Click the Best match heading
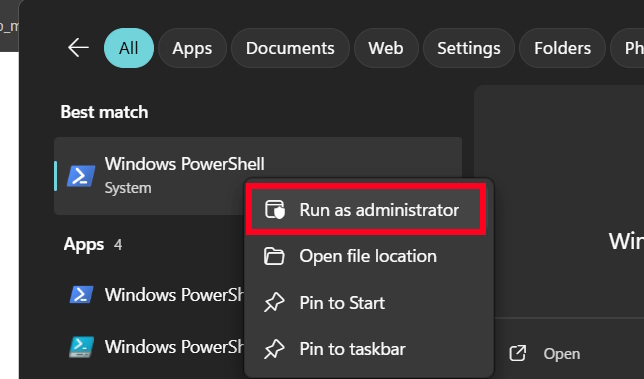This screenshot has width=644, height=379. (104, 112)
